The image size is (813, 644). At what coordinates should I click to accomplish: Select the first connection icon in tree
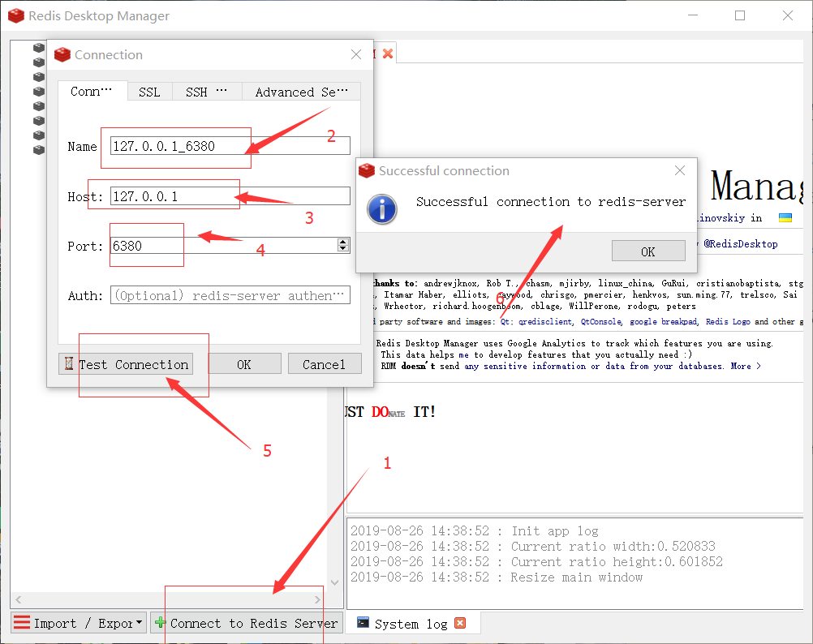(39, 47)
